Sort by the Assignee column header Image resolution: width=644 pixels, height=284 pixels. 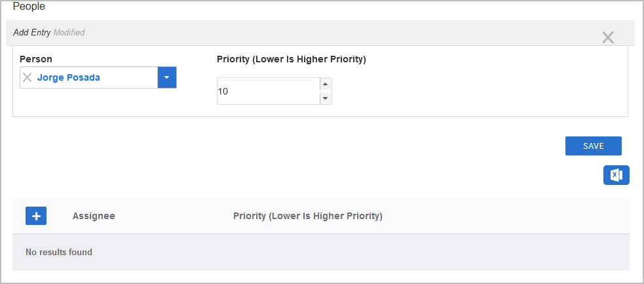[94, 216]
